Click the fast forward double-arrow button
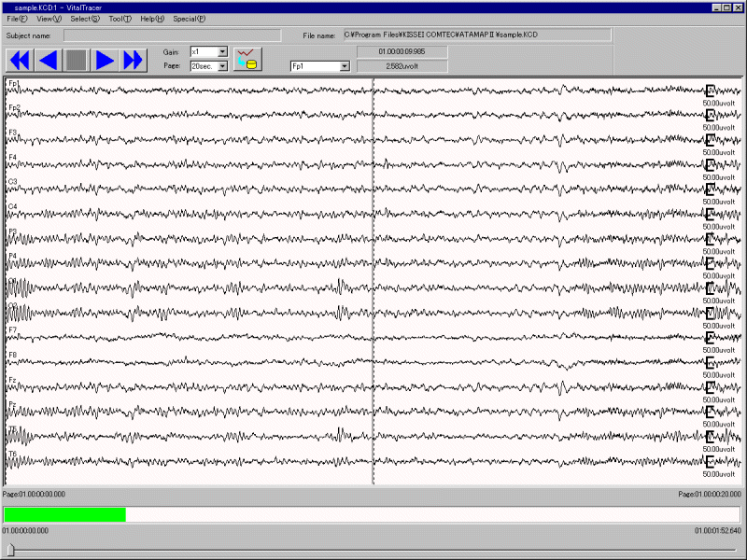This screenshot has width=747, height=560. (x=134, y=61)
